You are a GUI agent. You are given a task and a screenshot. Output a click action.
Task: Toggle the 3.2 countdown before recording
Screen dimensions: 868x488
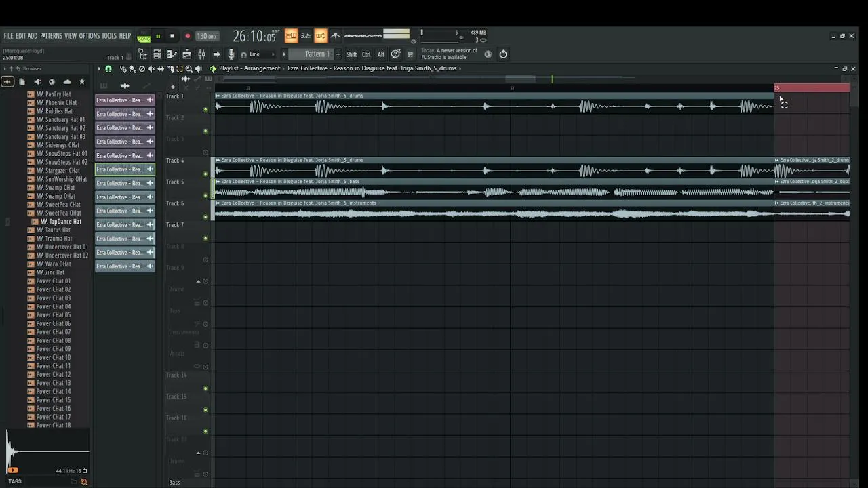[306, 36]
